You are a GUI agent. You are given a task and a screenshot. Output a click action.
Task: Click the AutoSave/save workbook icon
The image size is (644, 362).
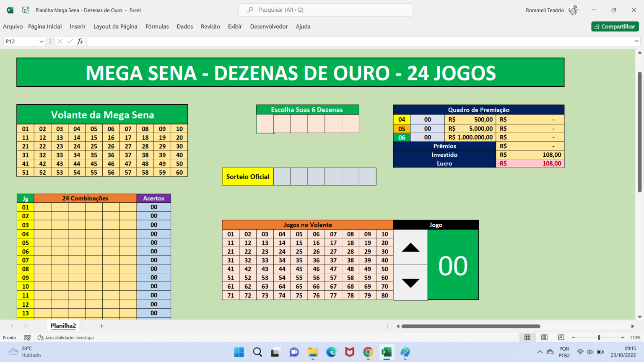point(26,10)
